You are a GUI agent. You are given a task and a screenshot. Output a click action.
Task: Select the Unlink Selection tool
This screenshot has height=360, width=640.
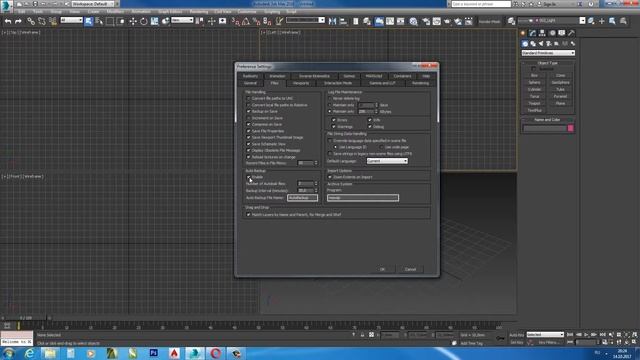[x=42, y=21]
